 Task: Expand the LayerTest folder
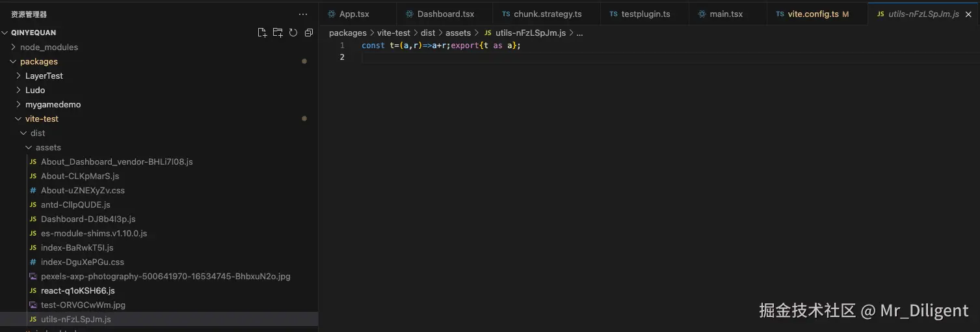coord(44,76)
